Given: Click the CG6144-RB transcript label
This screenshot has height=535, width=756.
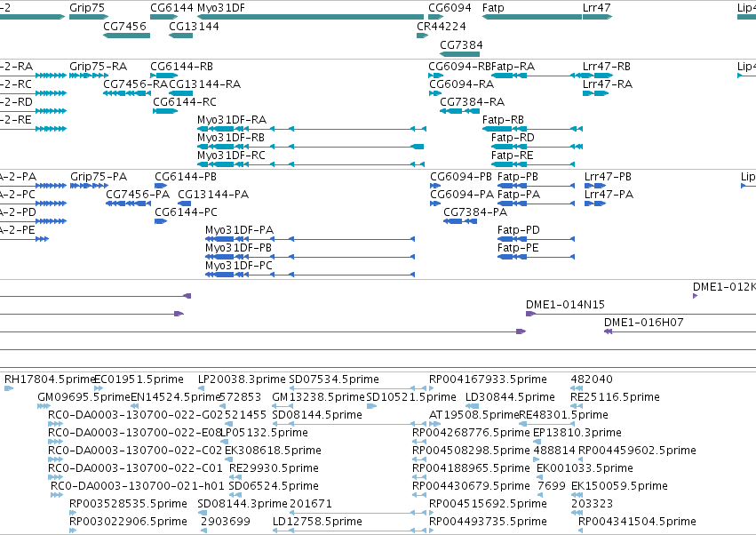Looking at the screenshot, I should point(182,66).
